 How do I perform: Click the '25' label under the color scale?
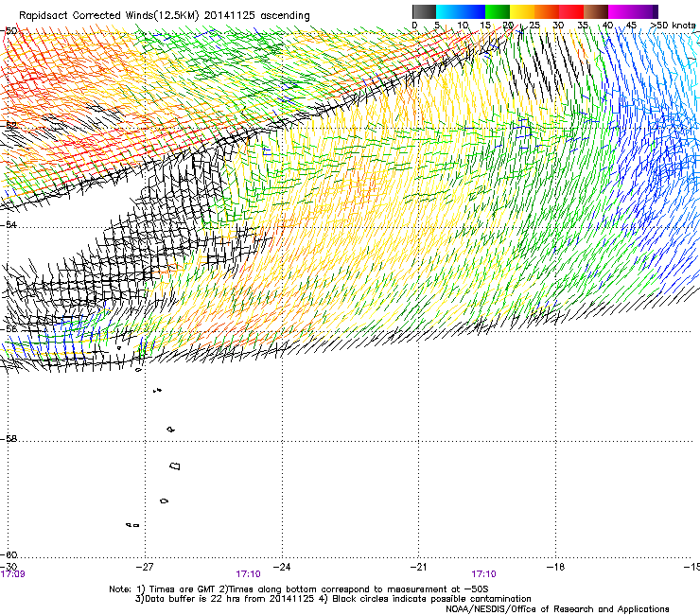tap(534, 26)
